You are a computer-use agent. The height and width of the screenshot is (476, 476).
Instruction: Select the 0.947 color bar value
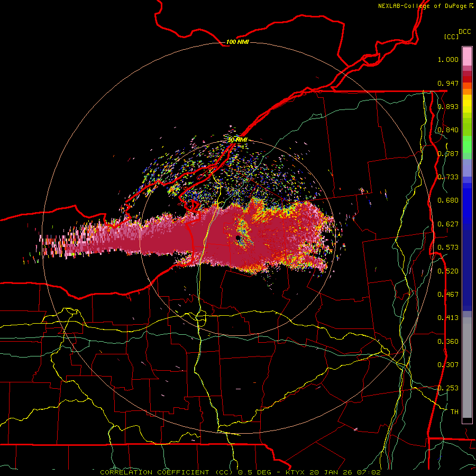[448, 83]
